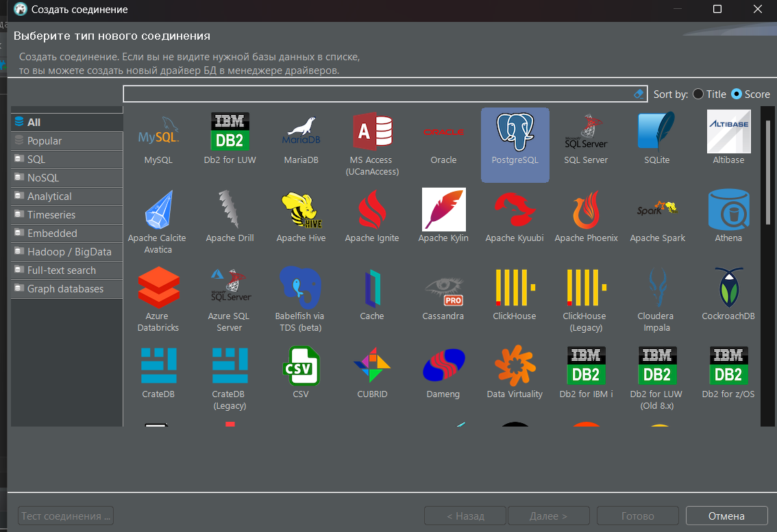Select the CUBRID driver icon
The image size is (777, 532).
tap(372, 365)
